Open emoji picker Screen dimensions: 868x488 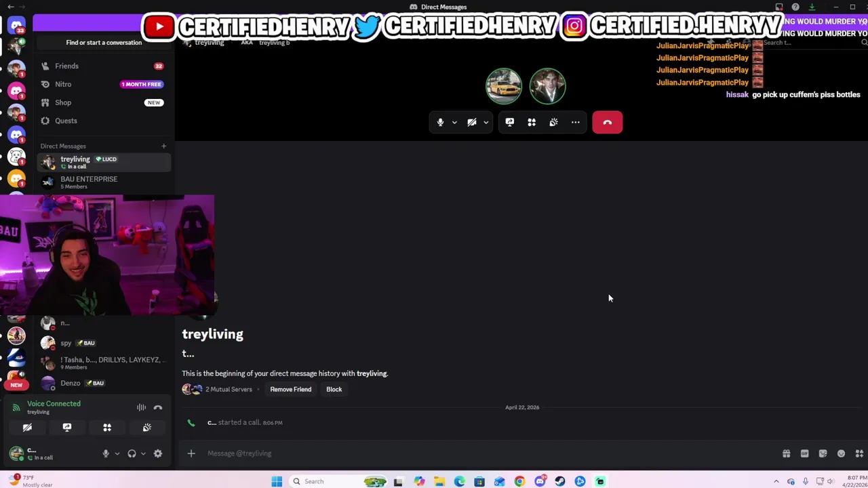tap(842, 453)
